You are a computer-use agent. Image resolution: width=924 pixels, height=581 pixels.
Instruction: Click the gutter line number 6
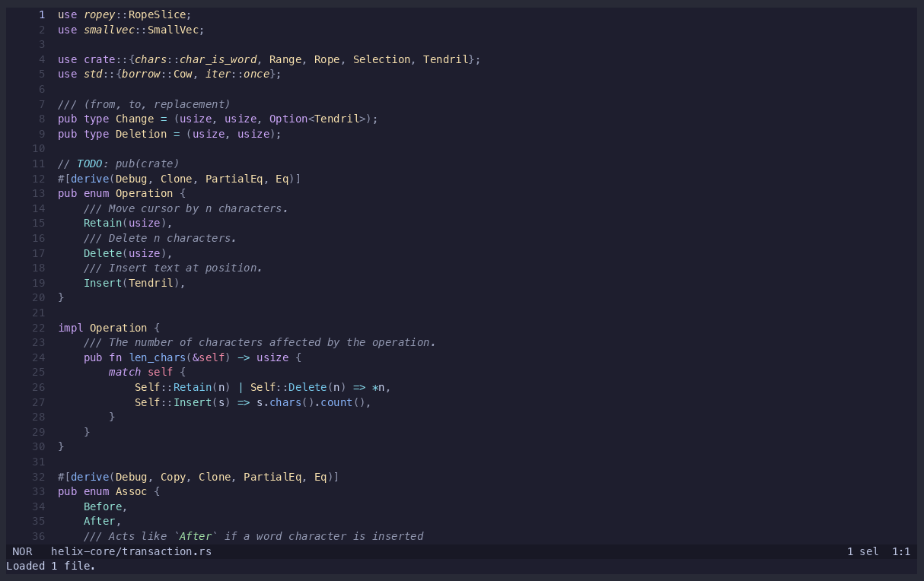tap(42, 89)
